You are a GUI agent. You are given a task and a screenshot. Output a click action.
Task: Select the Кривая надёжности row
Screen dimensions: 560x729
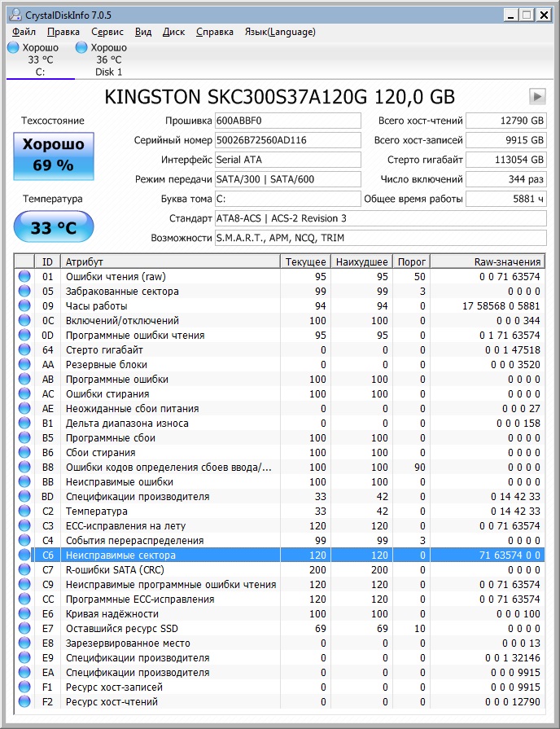(279, 613)
